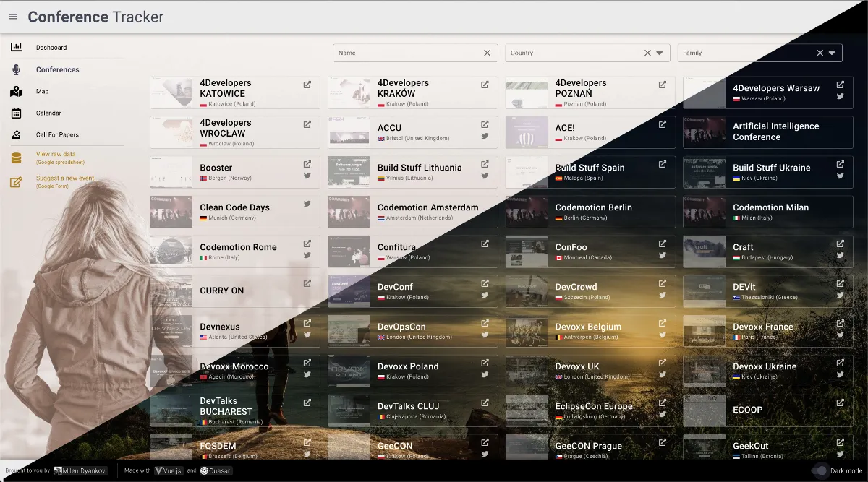
Task: Expand the Country dropdown arrow
Action: tap(659, 53)
